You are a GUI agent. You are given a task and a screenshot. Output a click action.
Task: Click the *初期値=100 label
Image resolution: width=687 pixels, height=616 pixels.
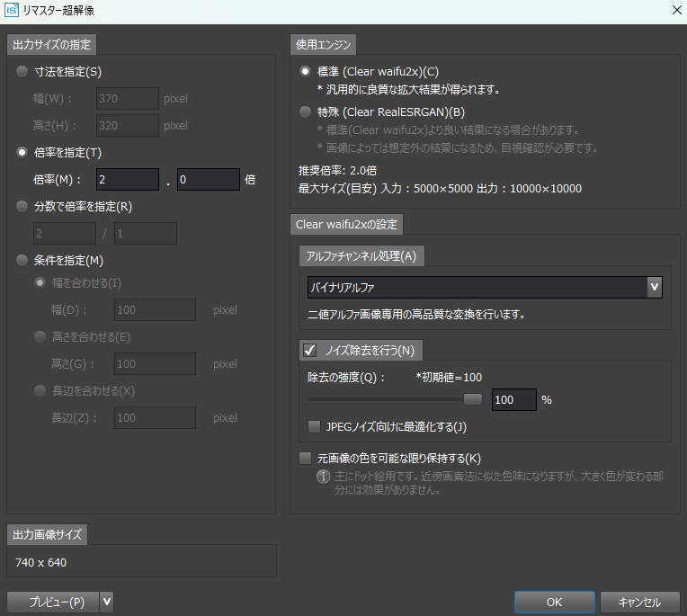coord(449,377)
